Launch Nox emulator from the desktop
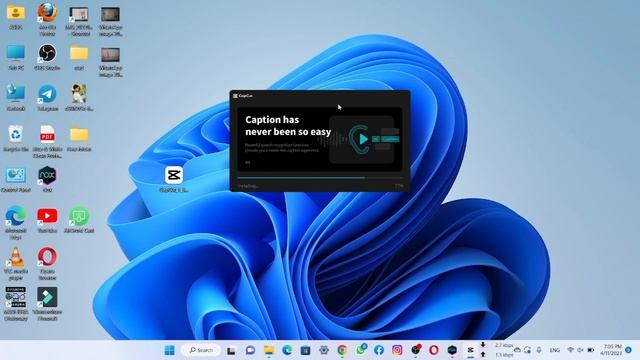 pos(47,176)
